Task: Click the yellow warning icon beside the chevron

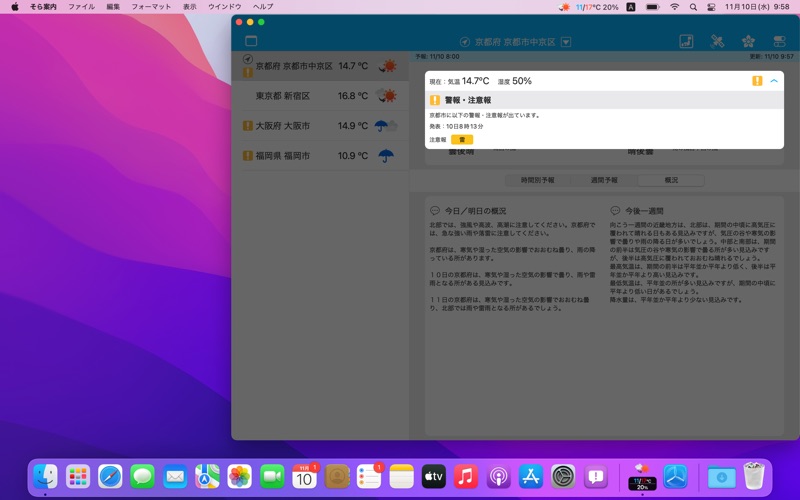Action: [757, 81]
